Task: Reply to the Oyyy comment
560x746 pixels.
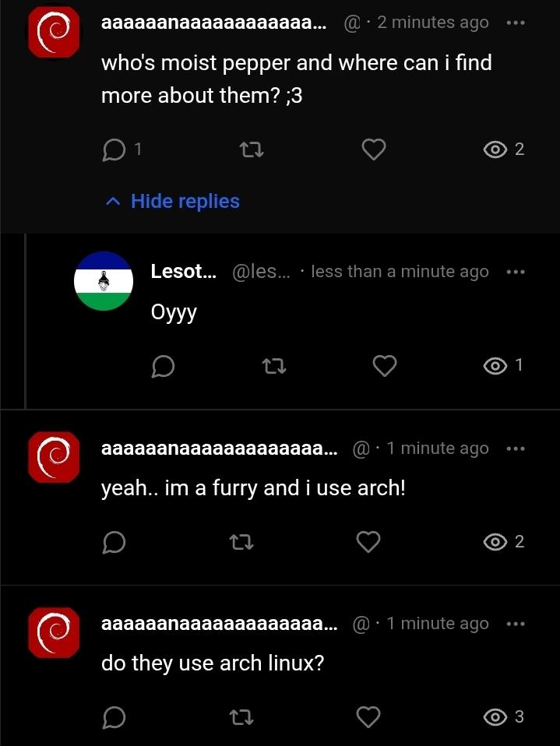Action: click(163, 365)
